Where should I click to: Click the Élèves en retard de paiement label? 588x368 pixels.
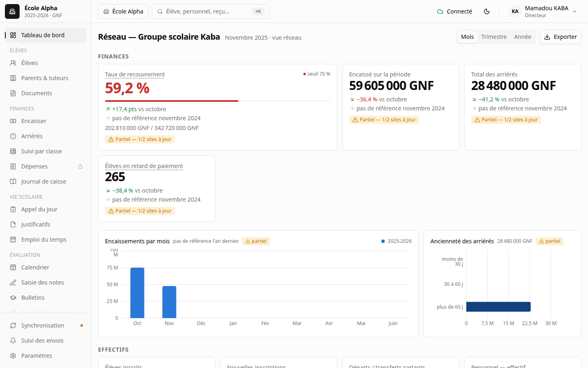click(x=144, y=166)
